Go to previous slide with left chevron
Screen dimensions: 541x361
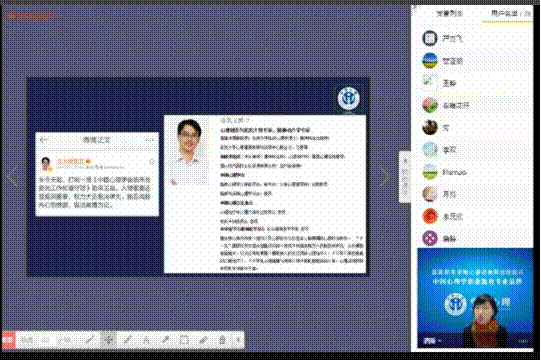[x=12, y=177]
